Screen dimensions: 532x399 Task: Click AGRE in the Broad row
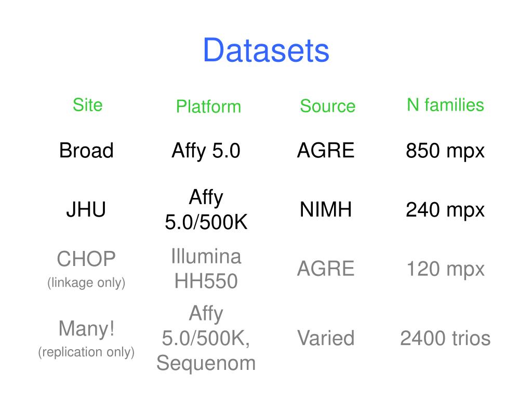326,150
